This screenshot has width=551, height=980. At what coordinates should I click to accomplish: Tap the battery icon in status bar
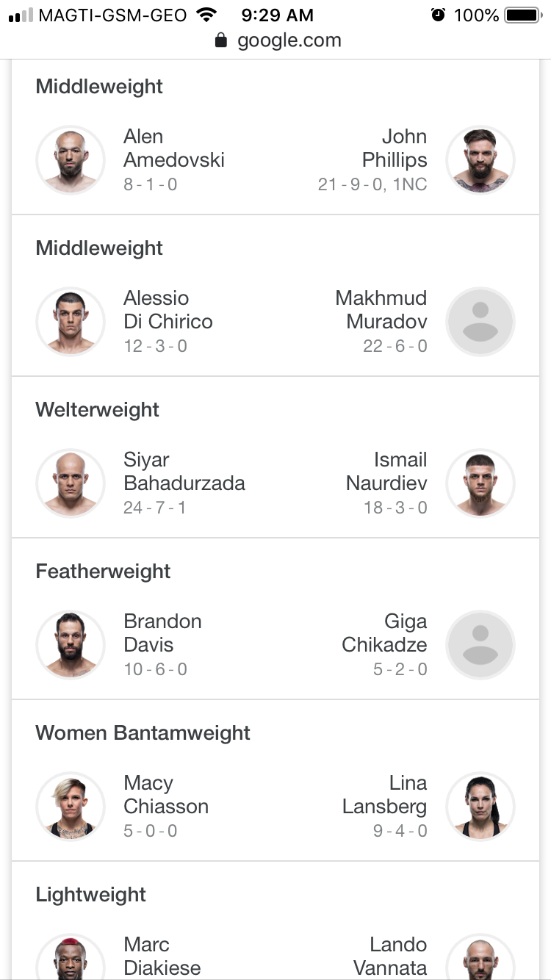523,15
